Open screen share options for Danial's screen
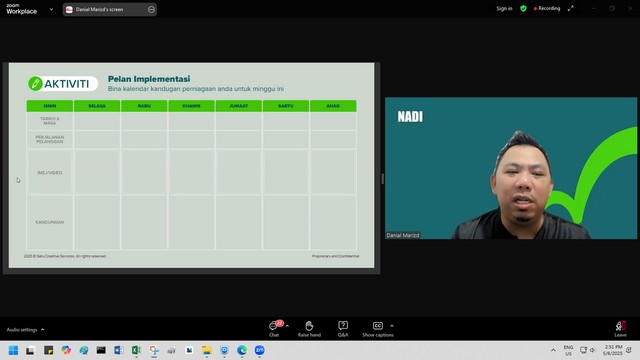 151,9
